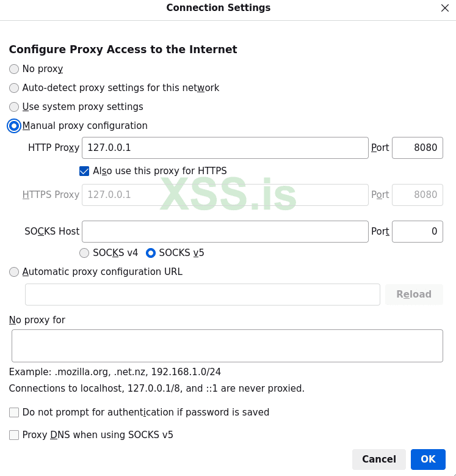Click the No proxy for text area
The image size is (456, 476).
(227, 346)
